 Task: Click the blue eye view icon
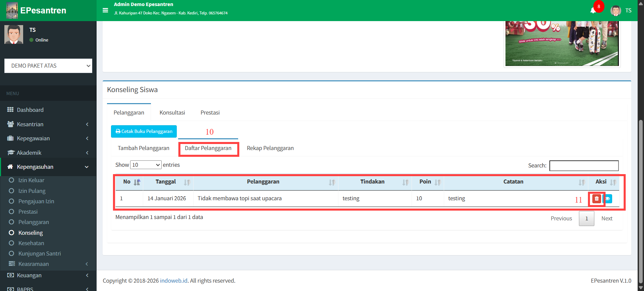click(608, 199)
